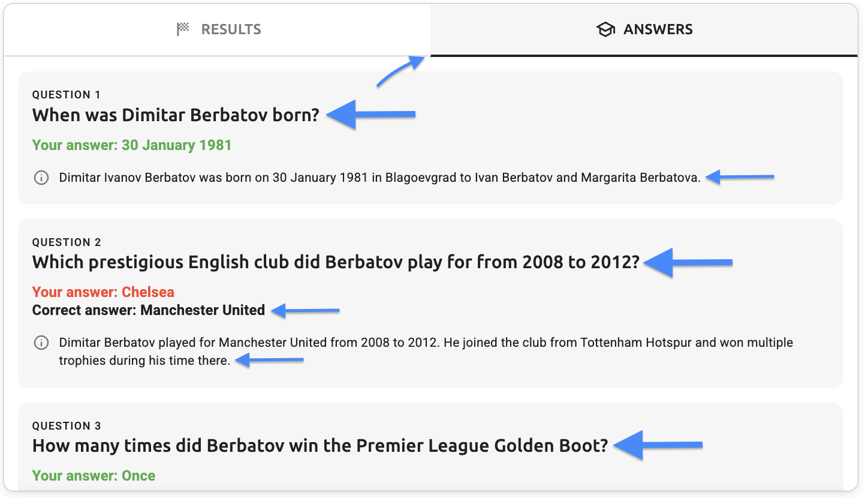
Task: Click the arrow after Margarita Berbatova sentence
Action: click(x=740, y=177)
